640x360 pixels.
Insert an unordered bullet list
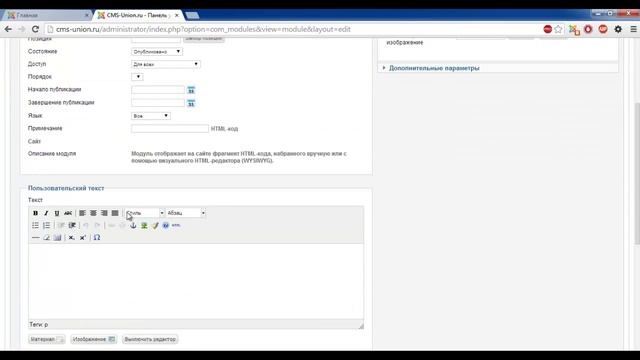[x=36, y=225]
